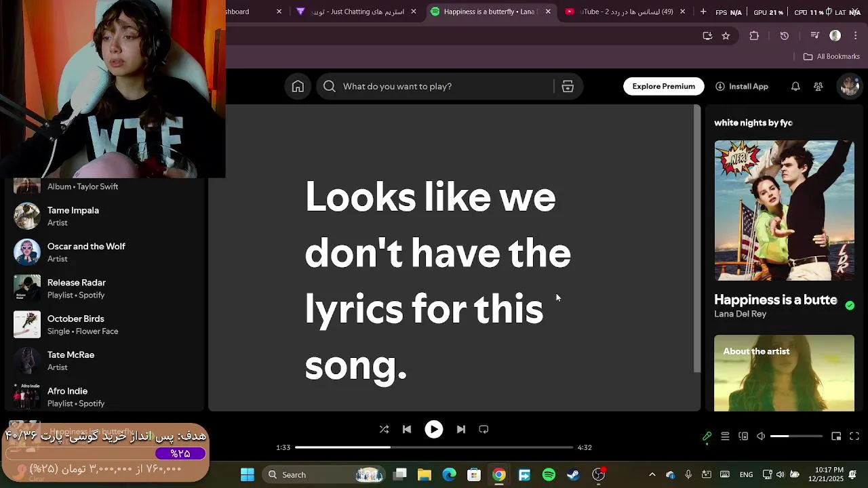
Task: Open What's New notifications bell
Action: click(x=795, y=86)
